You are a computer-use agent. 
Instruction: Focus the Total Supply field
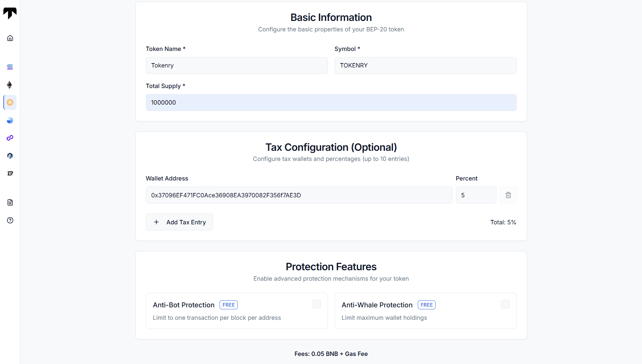[331, 103]
